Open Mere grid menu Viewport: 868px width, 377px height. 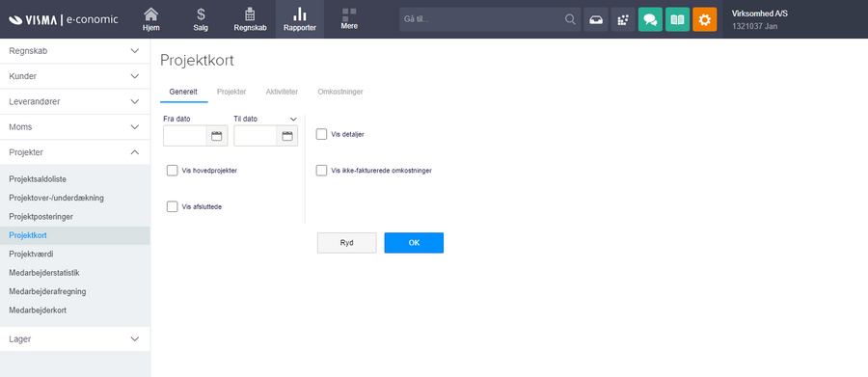(x=349, y=19)
